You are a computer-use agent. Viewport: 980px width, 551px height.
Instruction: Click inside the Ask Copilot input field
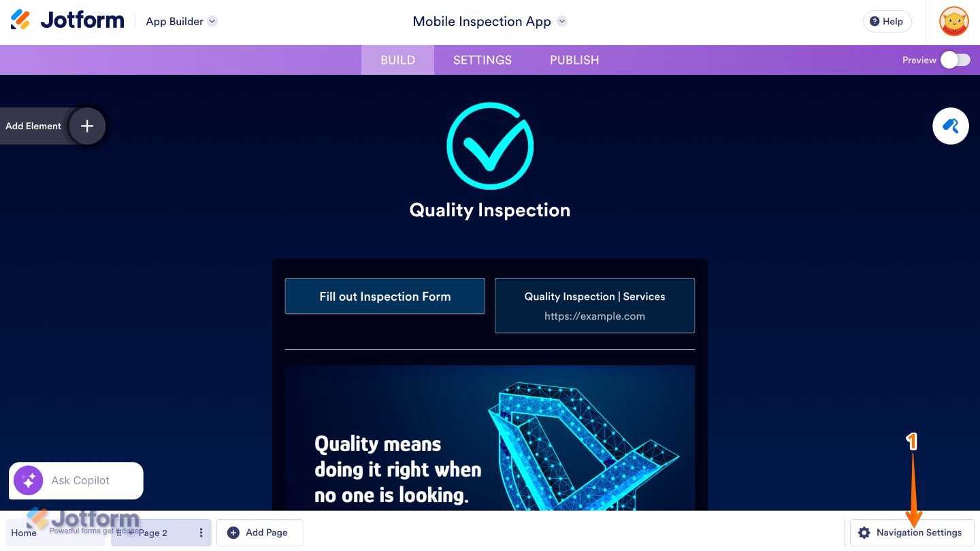pyautogui.click(x=88, y=480)
